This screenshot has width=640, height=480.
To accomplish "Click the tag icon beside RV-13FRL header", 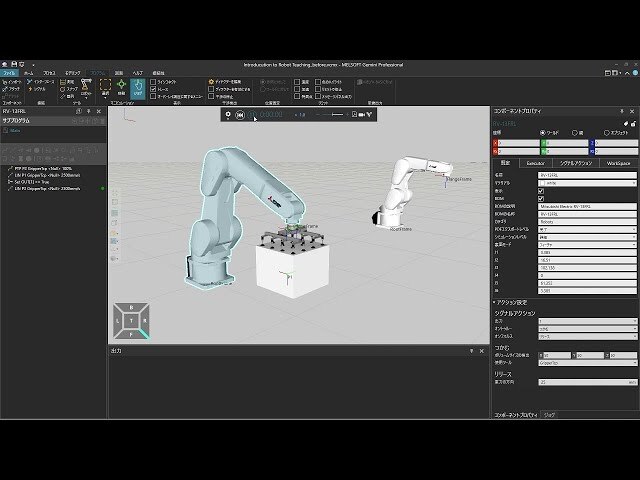I will point(626,123).
